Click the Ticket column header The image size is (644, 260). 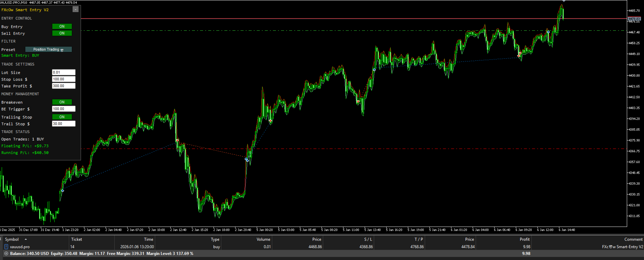77,239
